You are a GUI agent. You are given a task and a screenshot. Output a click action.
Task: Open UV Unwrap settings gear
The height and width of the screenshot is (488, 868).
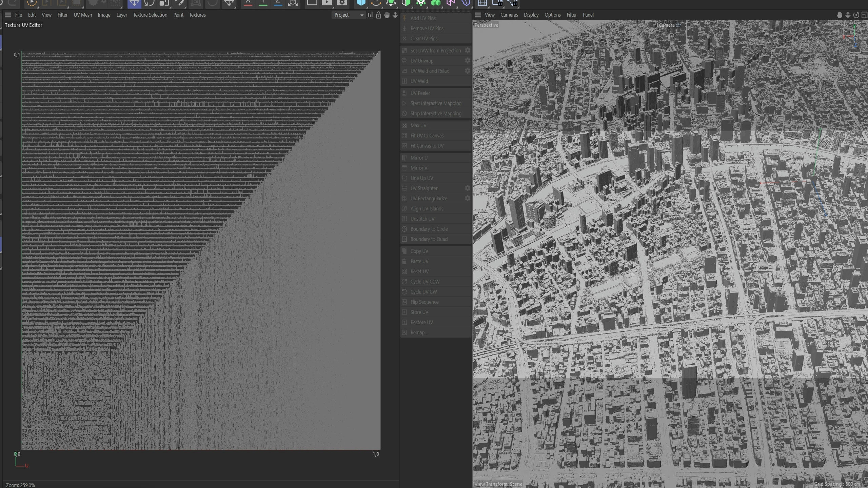click(468, 61)
